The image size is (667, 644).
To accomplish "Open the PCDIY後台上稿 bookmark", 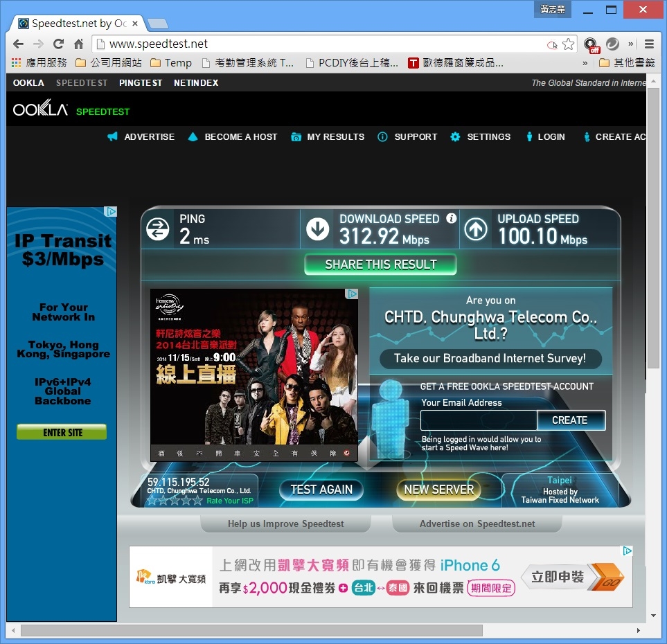I will (x=353, y=63).
